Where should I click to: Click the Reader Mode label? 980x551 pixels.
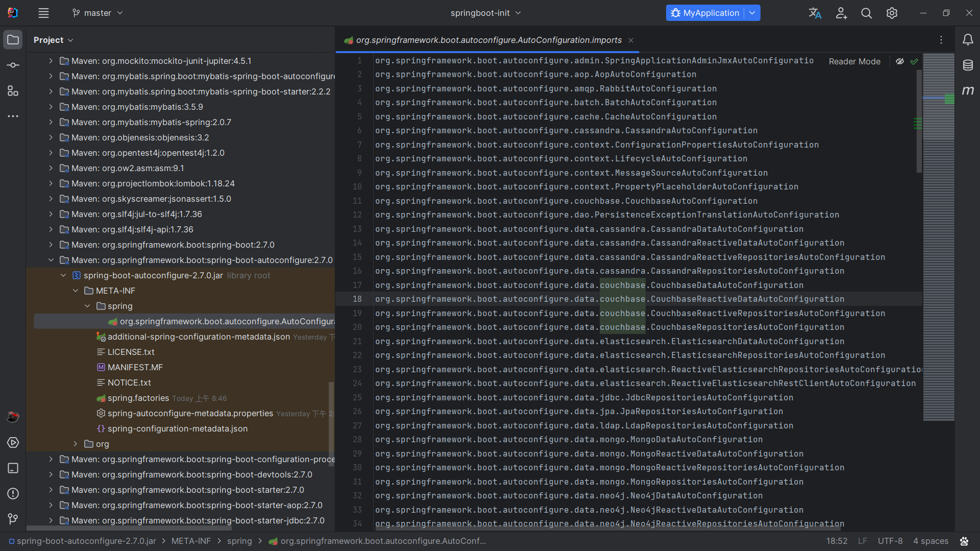click(854, 61)
